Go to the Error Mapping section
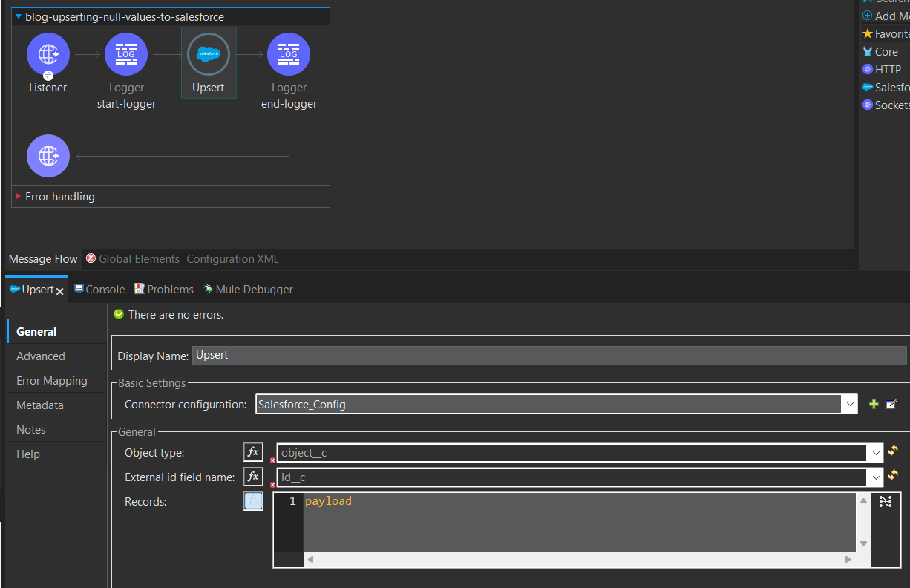The width and height of the screenshot is (910, 588). coord(52,381)
